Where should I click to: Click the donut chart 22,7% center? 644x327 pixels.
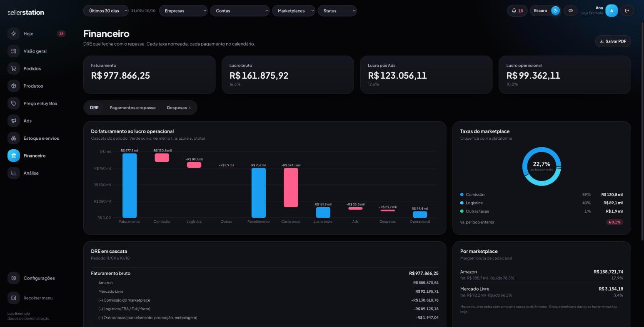[542, 166]
